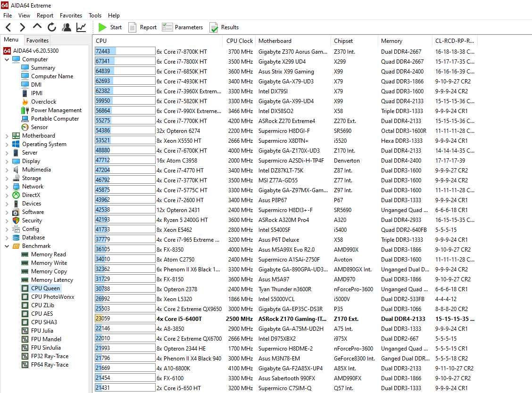Click the up-level arrow toolbar icon
This screenshot has width=532, height=393.
37,26
